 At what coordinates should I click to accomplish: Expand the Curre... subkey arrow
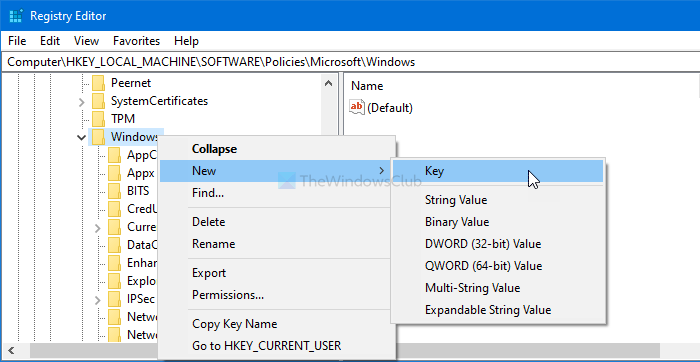98,228
